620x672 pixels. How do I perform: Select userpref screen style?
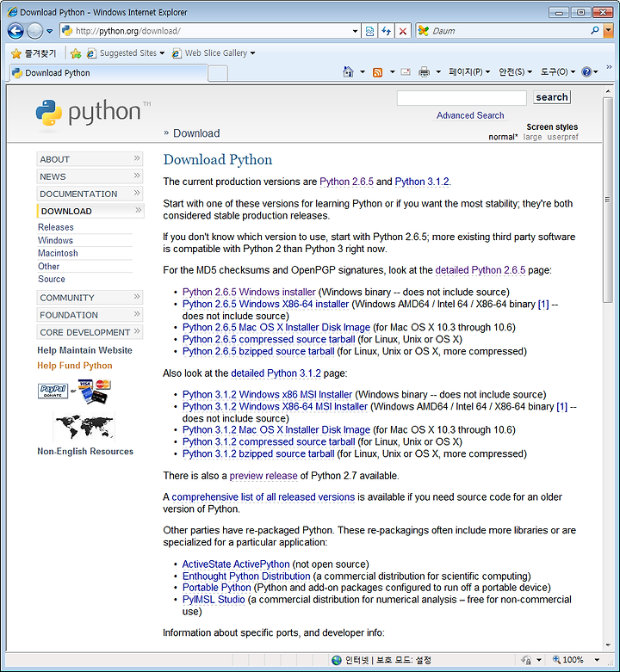[x=562, y=137]
